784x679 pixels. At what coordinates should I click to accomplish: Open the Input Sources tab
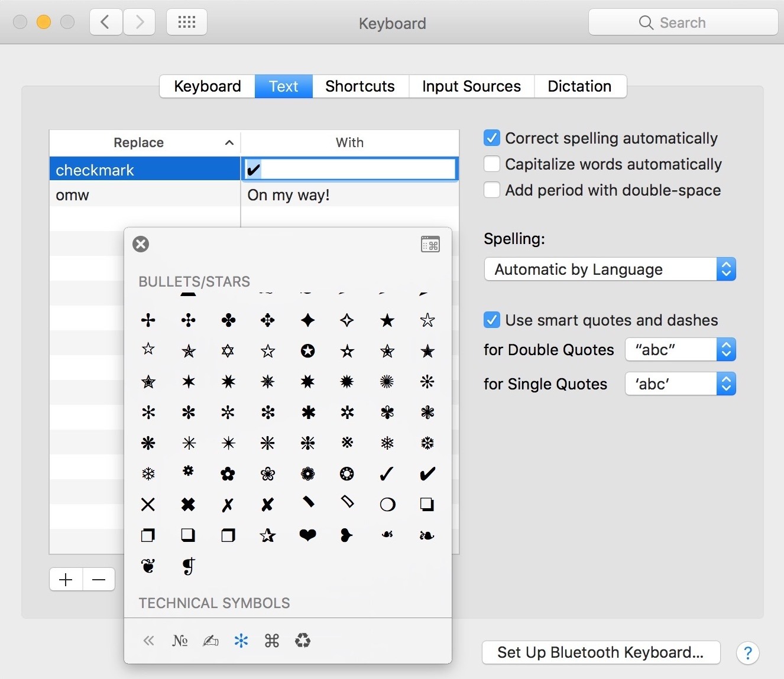[x=471, y=86]
